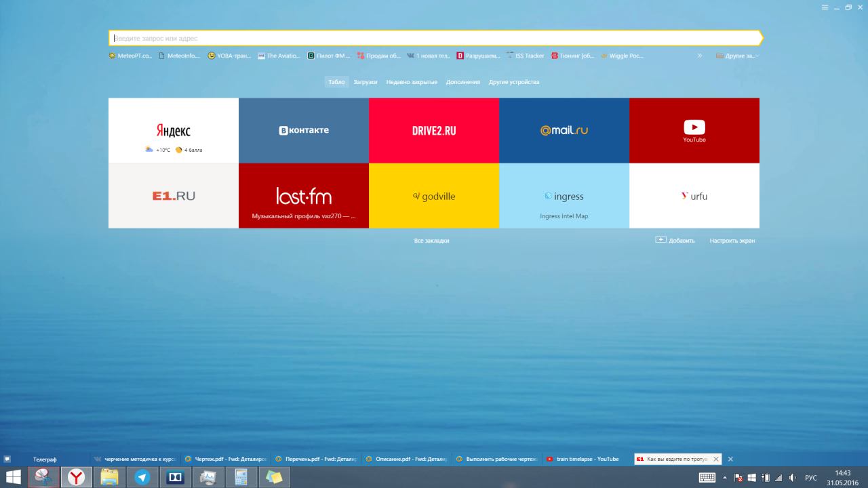Open File Explorer from the taskbar

click(x=109, y=477)
